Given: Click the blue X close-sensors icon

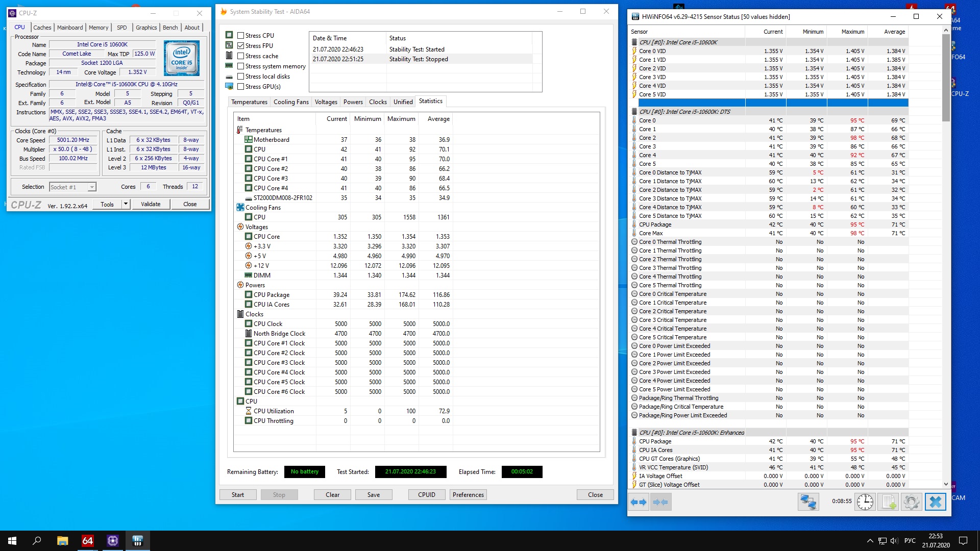Looking at the screenshot, I should click(x=935, y=502).
